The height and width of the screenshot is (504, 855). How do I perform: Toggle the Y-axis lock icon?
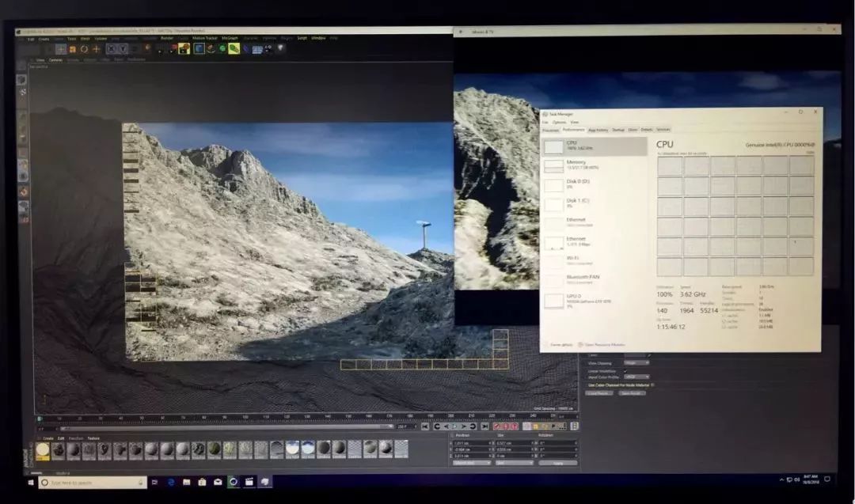coord(122,49)
